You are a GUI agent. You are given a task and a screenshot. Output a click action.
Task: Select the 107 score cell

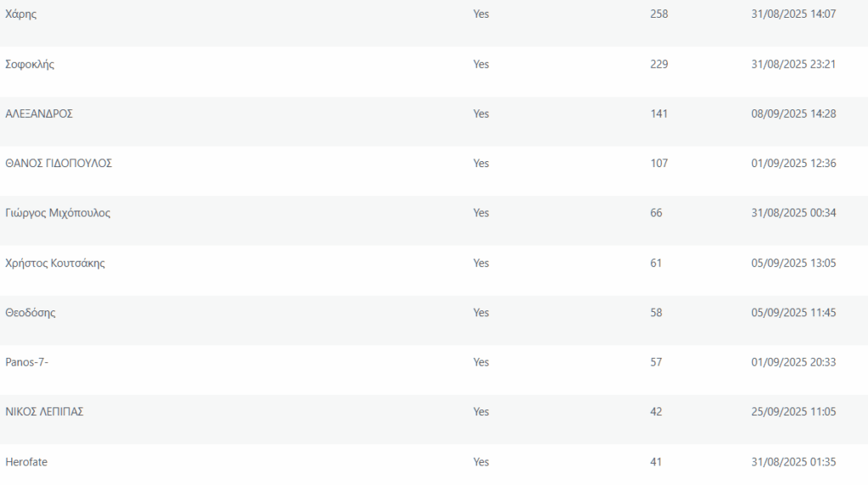click(659, 164)
